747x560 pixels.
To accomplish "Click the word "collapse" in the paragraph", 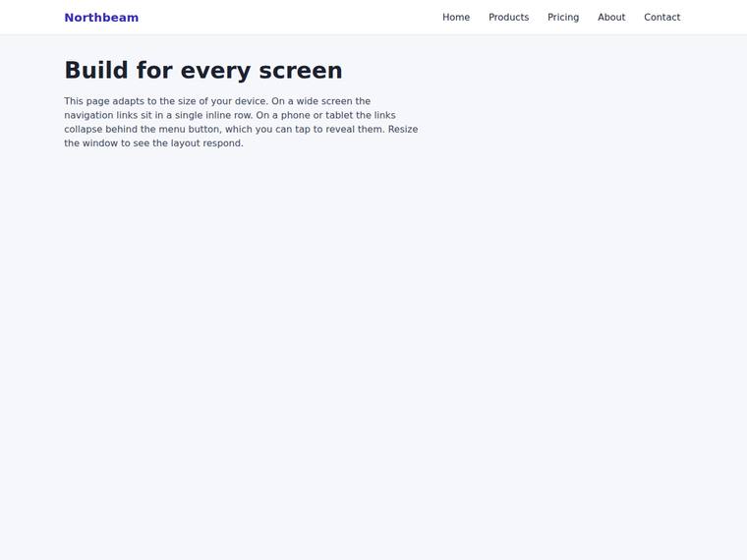I will pos(84,130).
